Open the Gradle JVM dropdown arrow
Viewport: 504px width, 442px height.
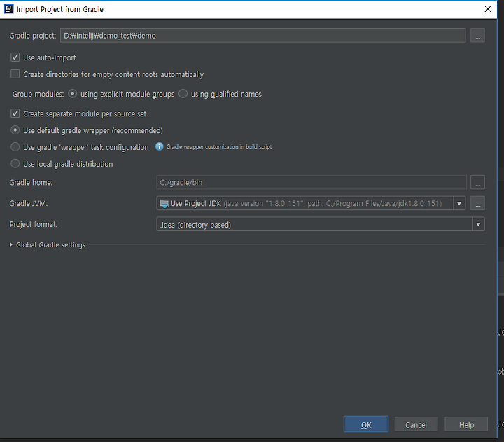pos(459,203)
